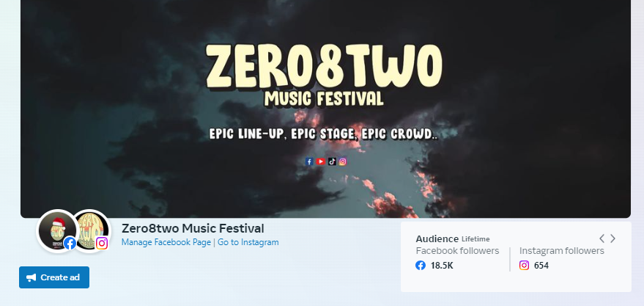The height and width of the screenshot is (306, 644).
Task: Click the ZERO8TWO cover photo banner
Action: [325, 109]
